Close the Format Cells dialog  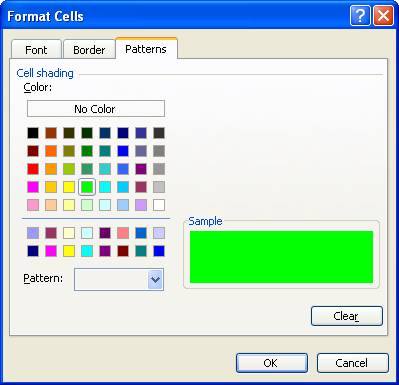[x=383, y=15]
